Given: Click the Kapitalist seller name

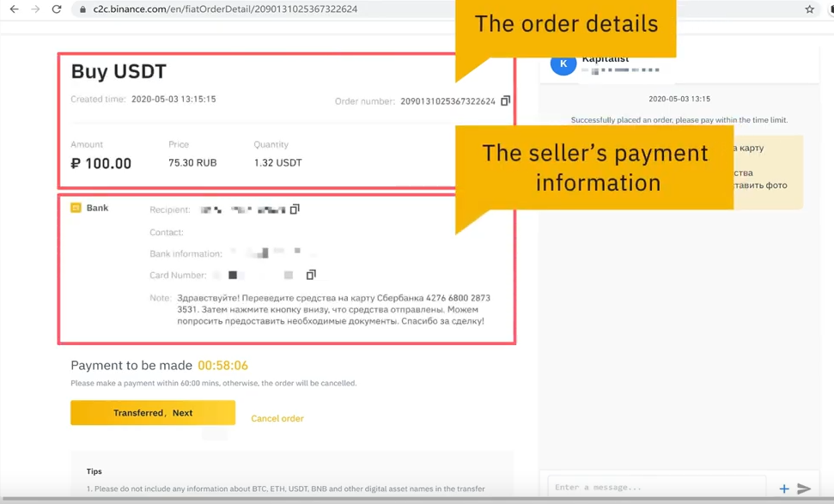Looking at the screenshot, I should [605, 59].
